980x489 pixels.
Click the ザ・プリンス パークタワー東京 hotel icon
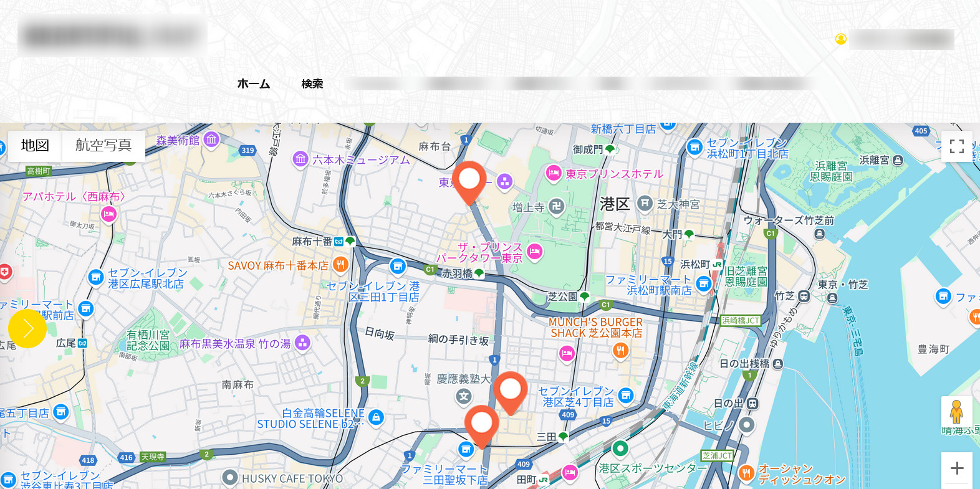(534, 252)
